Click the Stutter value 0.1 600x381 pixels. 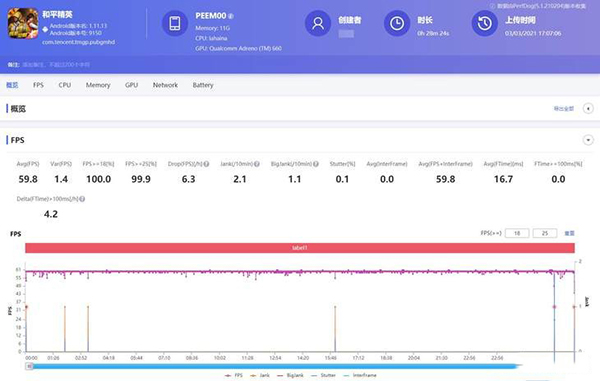342,179
